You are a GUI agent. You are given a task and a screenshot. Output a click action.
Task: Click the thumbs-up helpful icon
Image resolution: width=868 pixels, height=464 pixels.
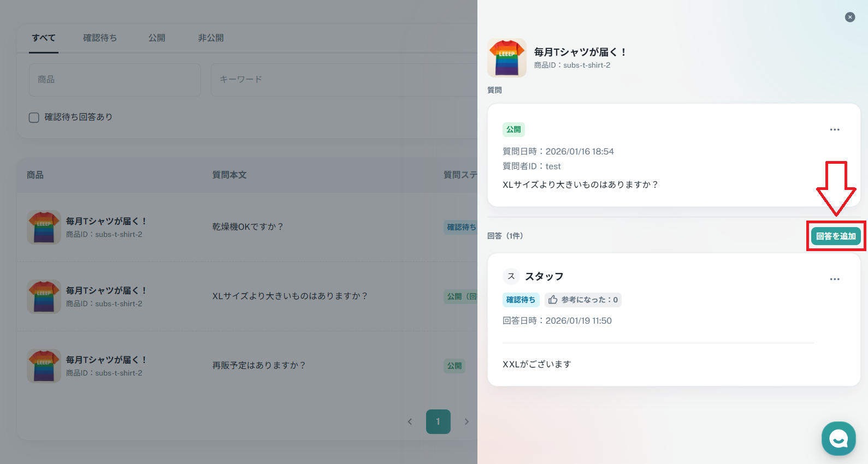(x=553, y=300)
